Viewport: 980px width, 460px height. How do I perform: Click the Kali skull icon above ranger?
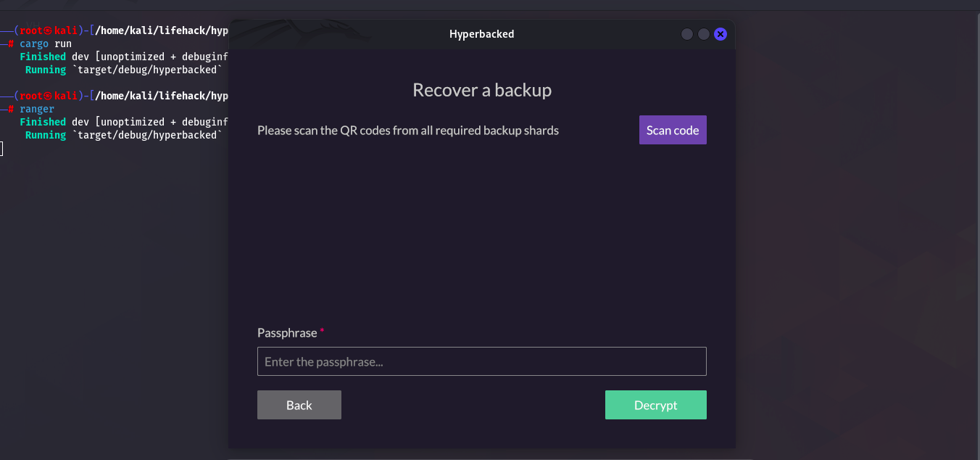(x=49, y=96)
